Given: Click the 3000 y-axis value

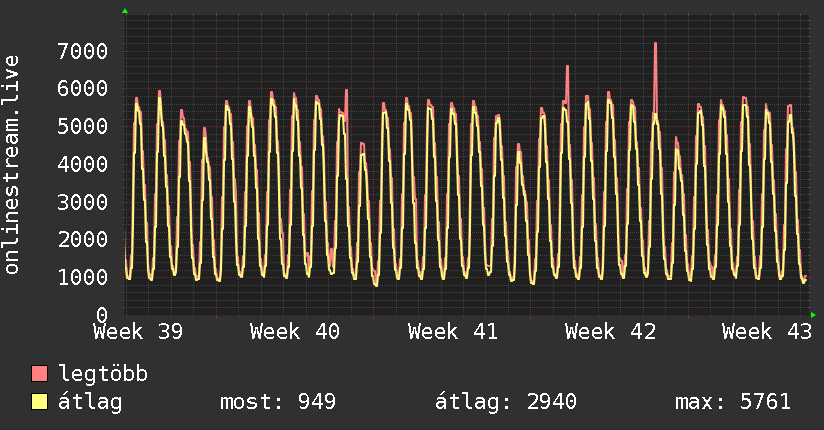Looking at the screenshot, I should pyautogui.click(x=83, y=202).
